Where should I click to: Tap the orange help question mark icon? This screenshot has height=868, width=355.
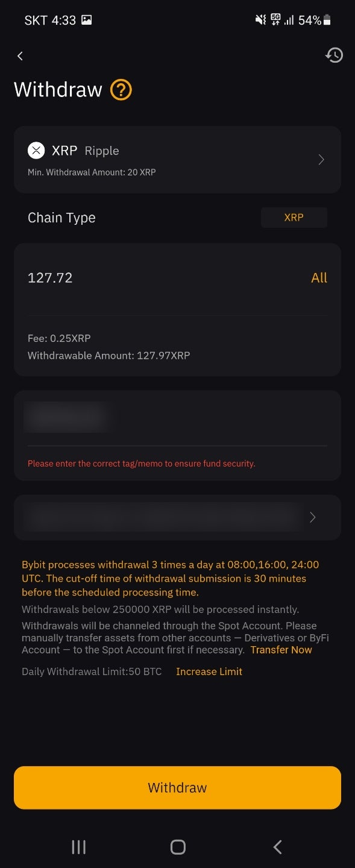[x=121, y=90]
